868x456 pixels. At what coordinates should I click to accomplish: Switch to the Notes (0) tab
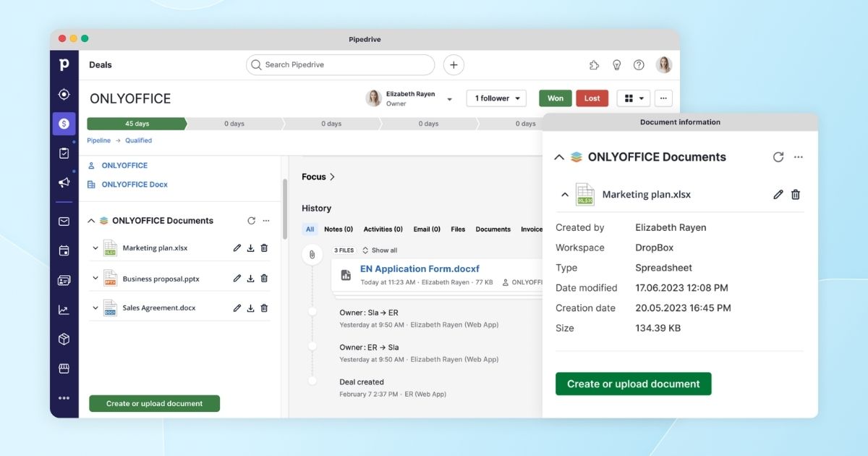point(339,229)
